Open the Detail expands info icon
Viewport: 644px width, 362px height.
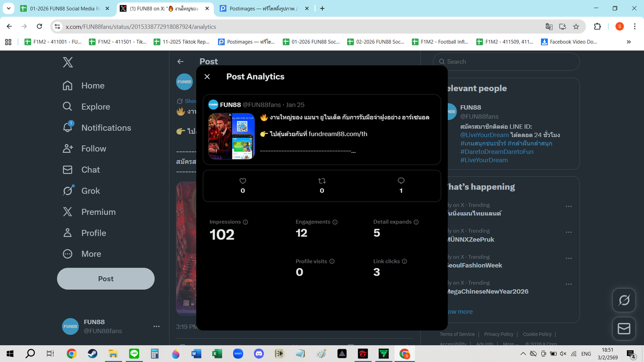[416, 222]
